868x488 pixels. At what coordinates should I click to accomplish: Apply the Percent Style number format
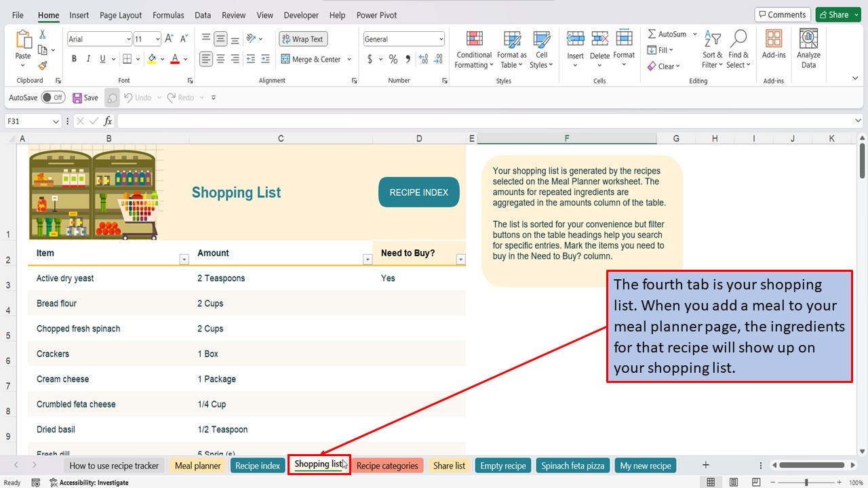(392, 59)
